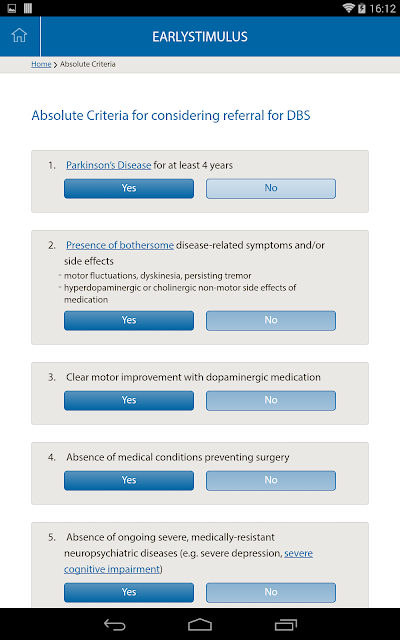The image size is (400, 640).
Task: Select No for Parkinson's Disease at least 4 years
Action: click(x=271, y=188)
